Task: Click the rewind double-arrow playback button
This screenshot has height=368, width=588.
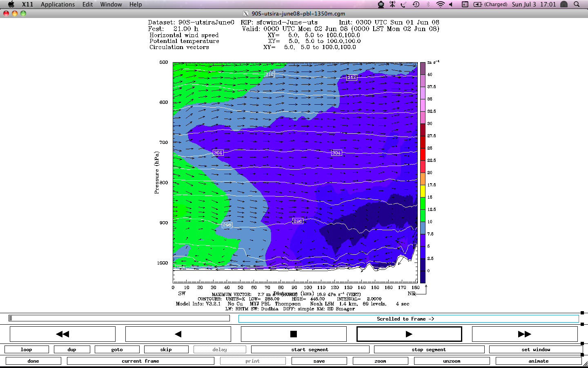Action: click(62, 334)
